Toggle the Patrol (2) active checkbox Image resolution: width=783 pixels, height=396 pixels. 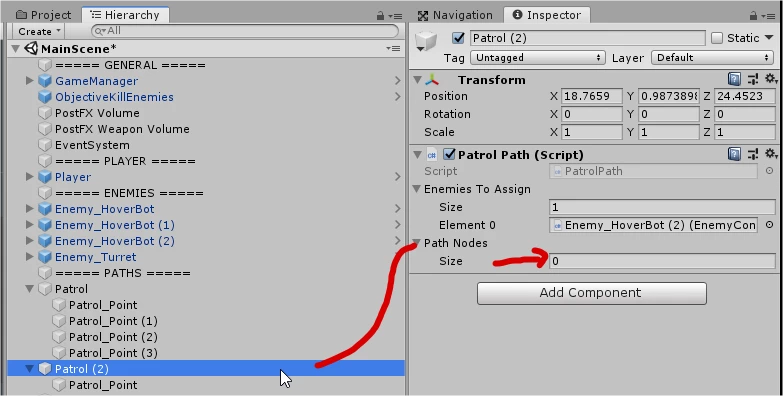tap(458, 38)
